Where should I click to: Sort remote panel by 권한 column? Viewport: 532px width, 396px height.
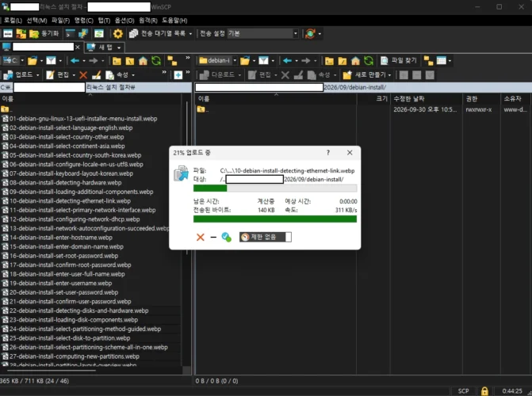(481, 99)
